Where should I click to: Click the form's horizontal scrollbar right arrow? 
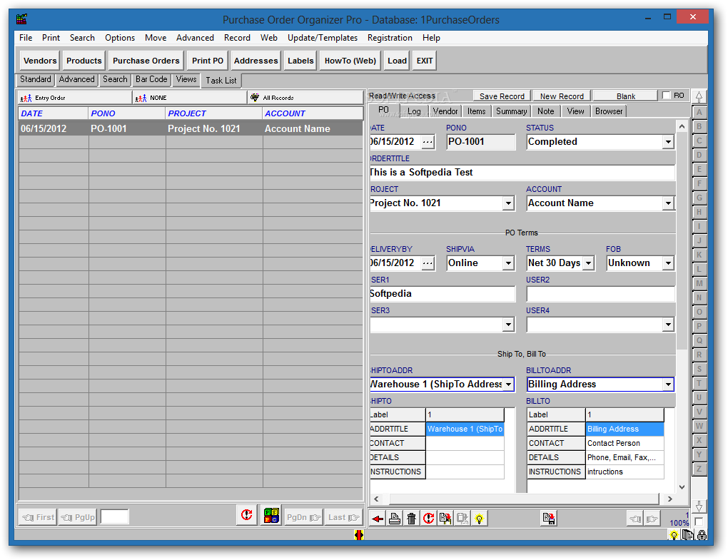[x=669, y=499]
